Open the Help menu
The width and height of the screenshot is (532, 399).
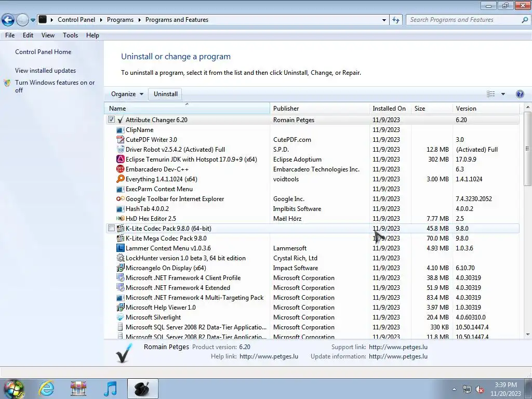pos(92,35)
